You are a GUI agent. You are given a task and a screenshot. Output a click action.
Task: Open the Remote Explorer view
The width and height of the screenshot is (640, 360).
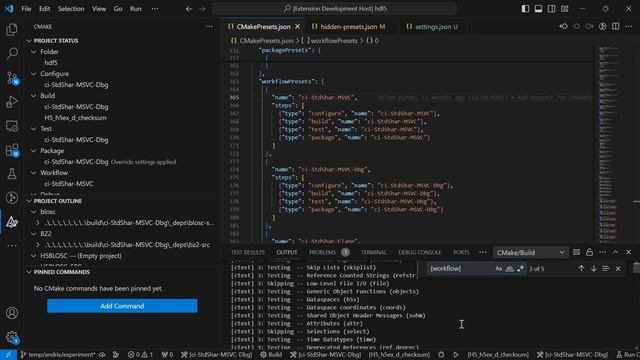(12, 126)
